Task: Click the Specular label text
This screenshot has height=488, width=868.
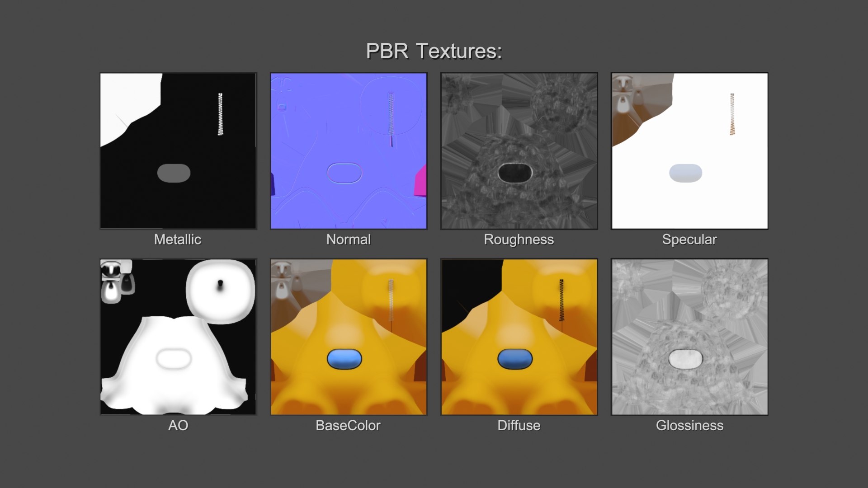Action: point(689,239)
